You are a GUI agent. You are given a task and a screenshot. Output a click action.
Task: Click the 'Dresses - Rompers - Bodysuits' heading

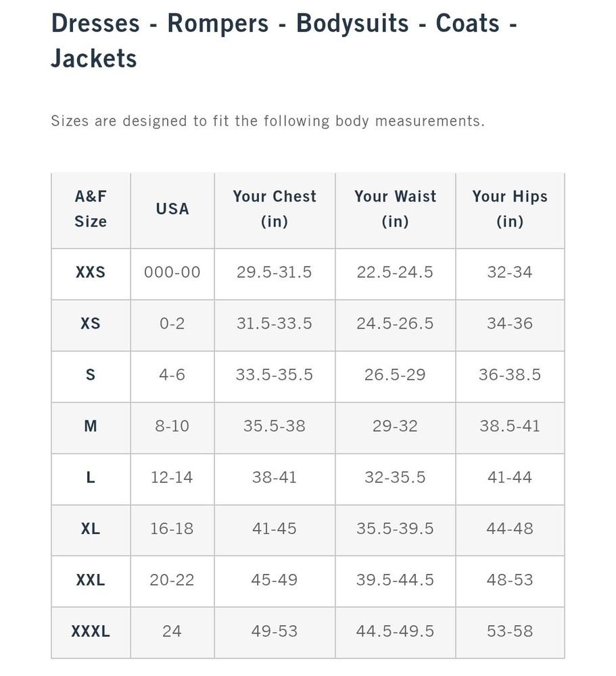click(284, 41)
